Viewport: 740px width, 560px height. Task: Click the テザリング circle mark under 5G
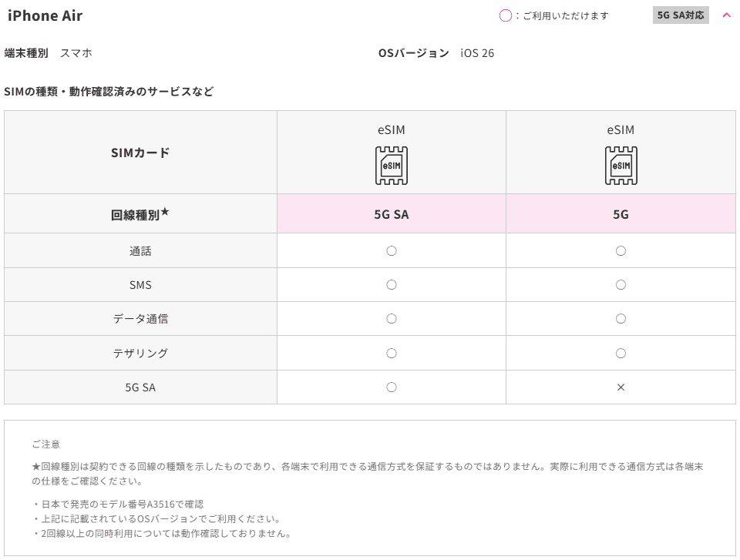click(x=621, y=353)
